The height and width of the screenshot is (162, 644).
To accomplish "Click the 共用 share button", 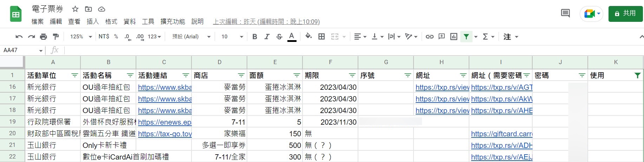I will pyautogui.click(x=625, y=14).
